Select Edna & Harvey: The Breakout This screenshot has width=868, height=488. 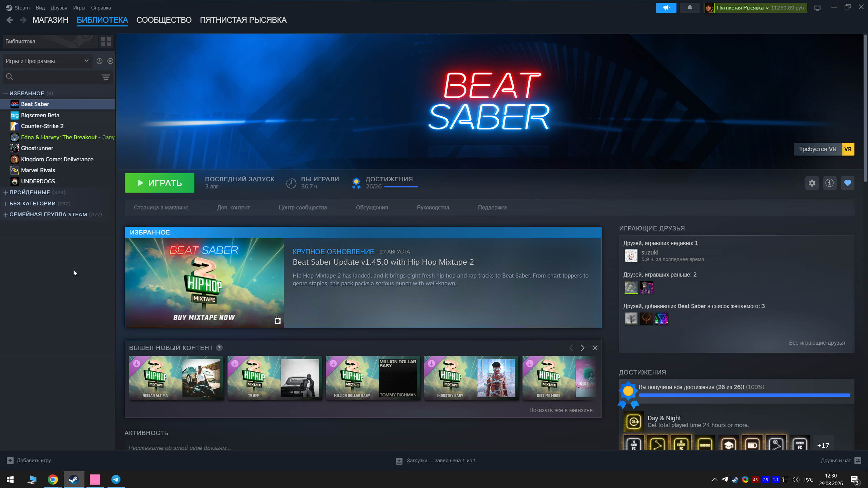58,137
